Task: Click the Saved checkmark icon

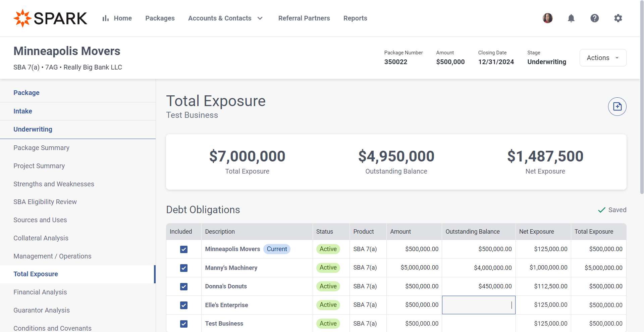Action: 602,210
